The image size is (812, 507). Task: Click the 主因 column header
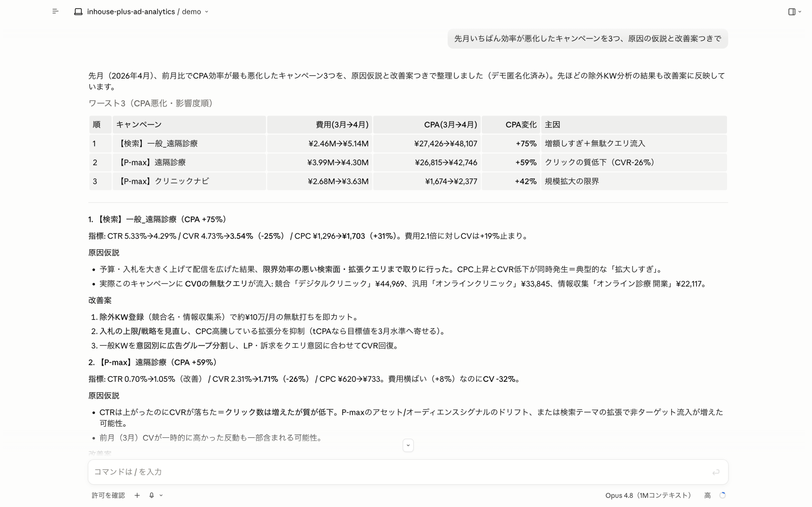(x=634, y=125)
